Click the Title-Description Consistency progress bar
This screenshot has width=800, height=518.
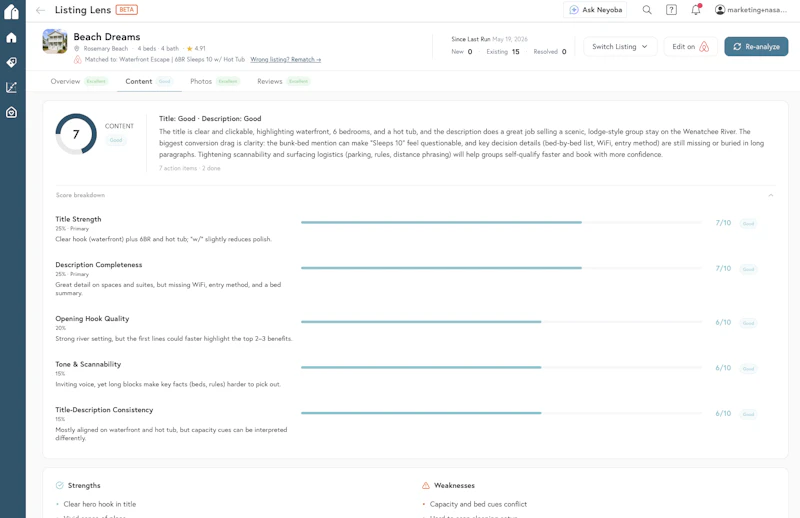click(501, 413)
